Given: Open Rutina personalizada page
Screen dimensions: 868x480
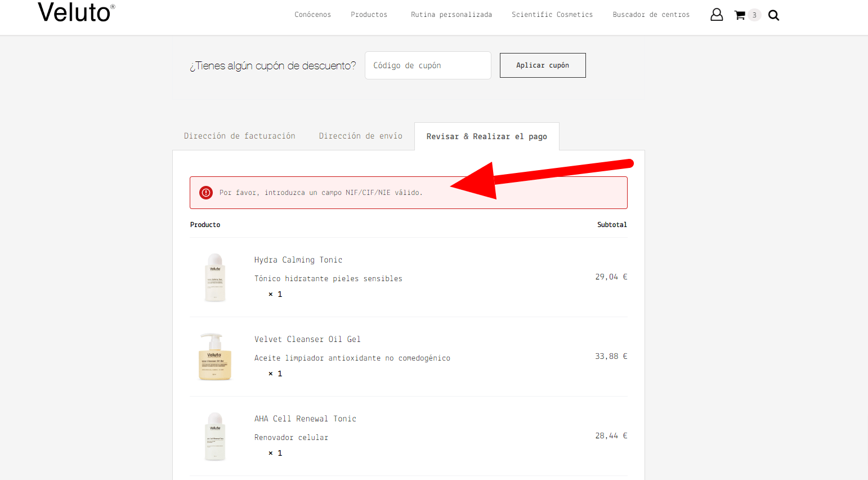Looking at the screenshot, I should tap(451, 15).
